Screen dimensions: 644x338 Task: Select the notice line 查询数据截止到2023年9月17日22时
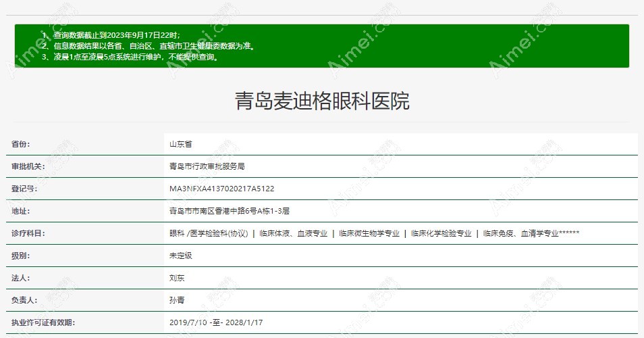click(111, 35)
